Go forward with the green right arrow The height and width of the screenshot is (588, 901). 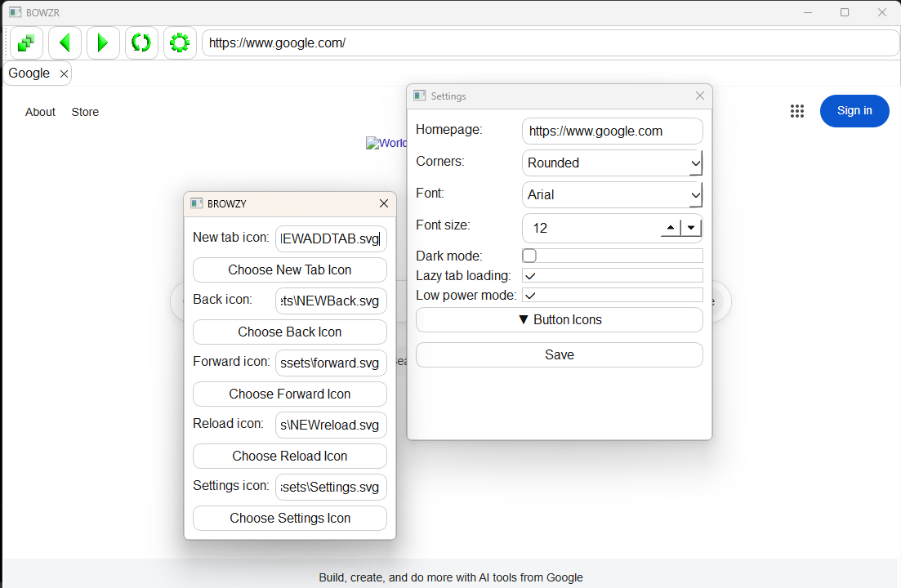(x=103, y=43)
